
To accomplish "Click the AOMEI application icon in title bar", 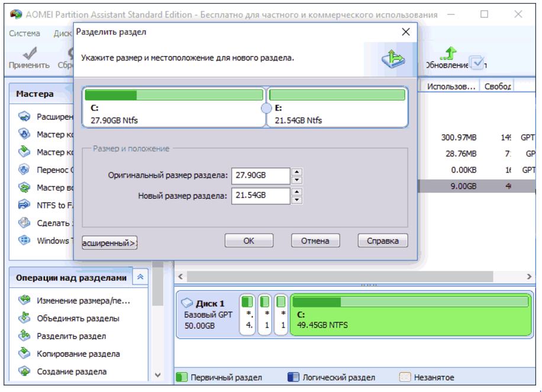I will [x=16, y=15].
